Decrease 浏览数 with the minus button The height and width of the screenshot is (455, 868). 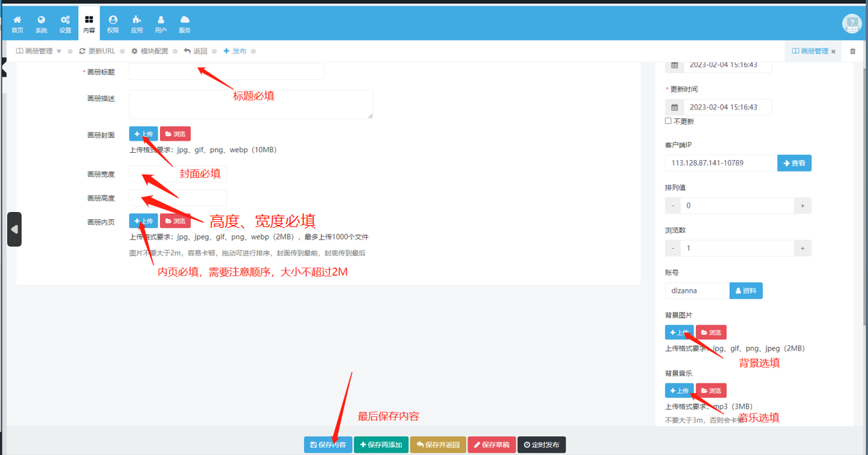673,248
